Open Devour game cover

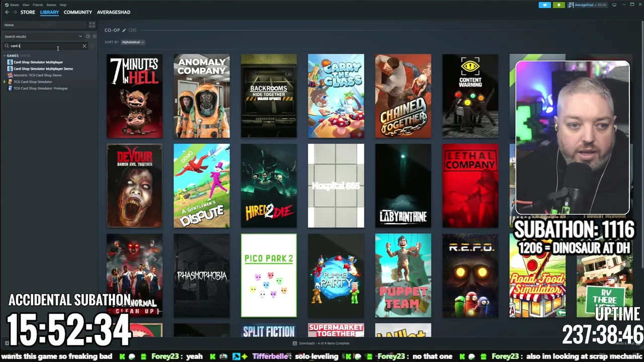click(x=134, y=186)
